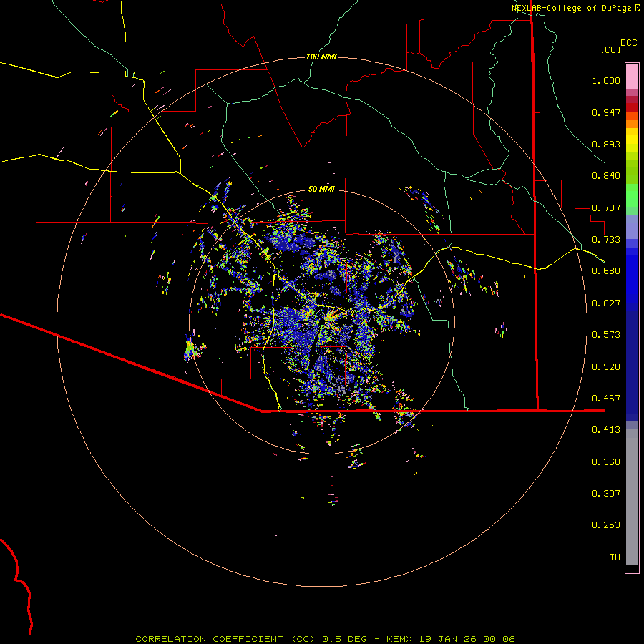Click the 0.787 scale value
644x644 pixels.
click(606, 208)
